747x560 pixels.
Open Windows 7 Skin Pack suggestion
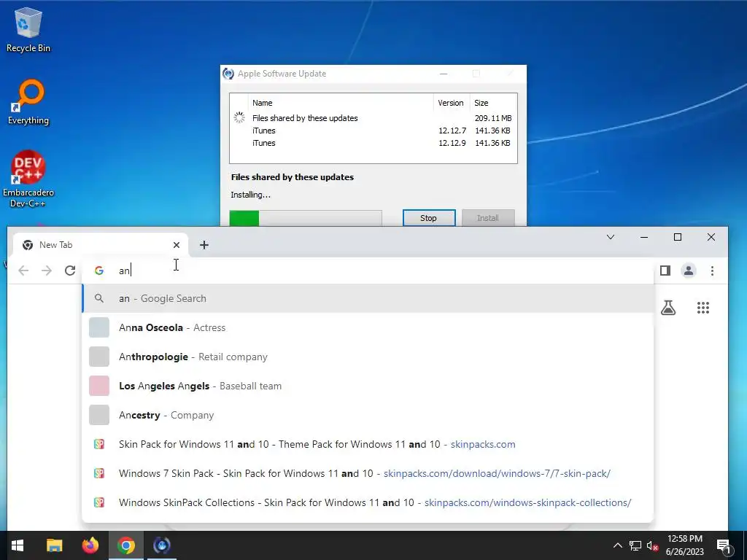(368, 473)
